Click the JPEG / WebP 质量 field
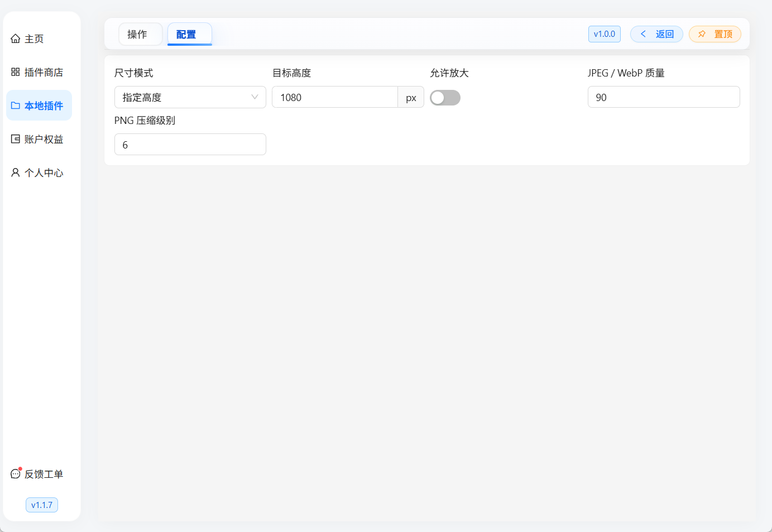Viewport: 772px width, 532px height. (x=664, y=97)
